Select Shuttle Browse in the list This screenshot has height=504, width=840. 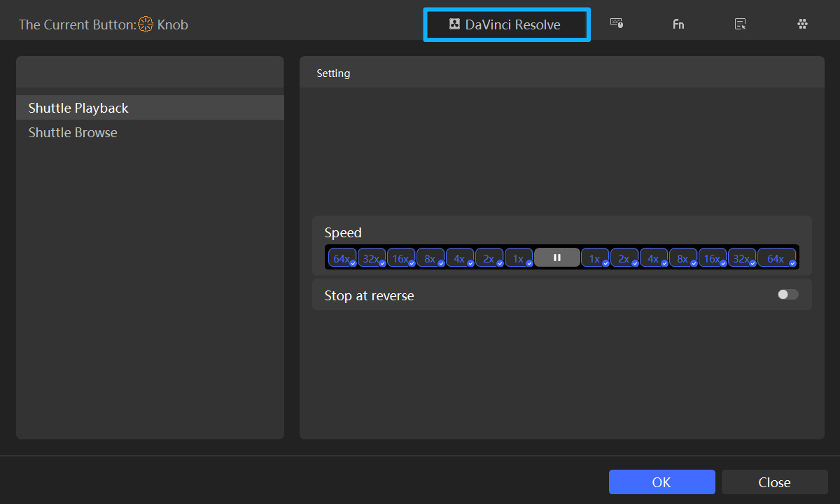point(150,132)
